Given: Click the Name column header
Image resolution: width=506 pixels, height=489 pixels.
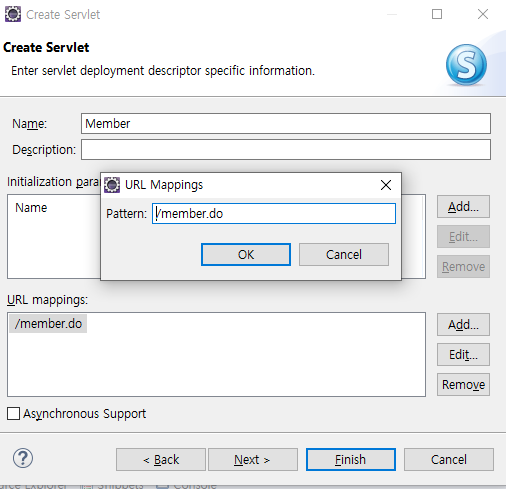Looking at the screenshot, I should coord(31,208).
